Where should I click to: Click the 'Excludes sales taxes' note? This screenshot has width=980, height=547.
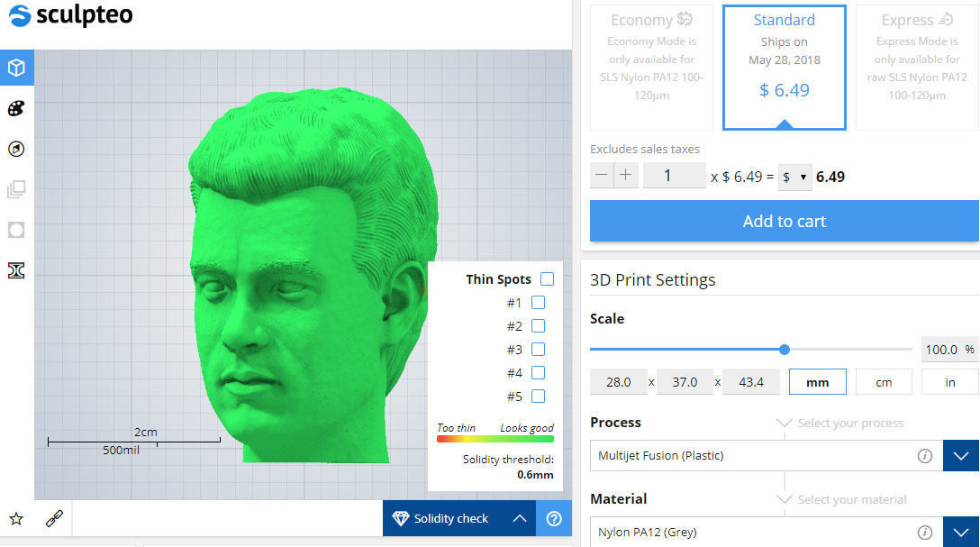point(644,149)
